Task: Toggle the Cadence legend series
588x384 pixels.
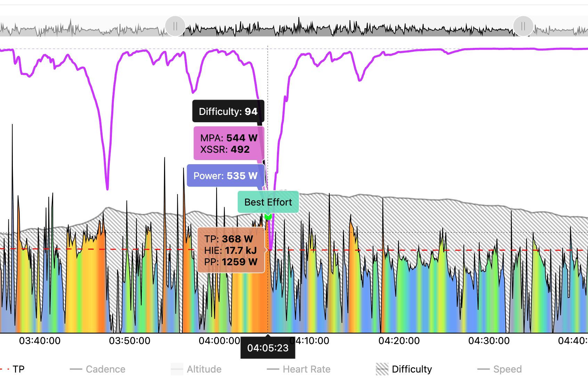Action: [x=98, y=369]
